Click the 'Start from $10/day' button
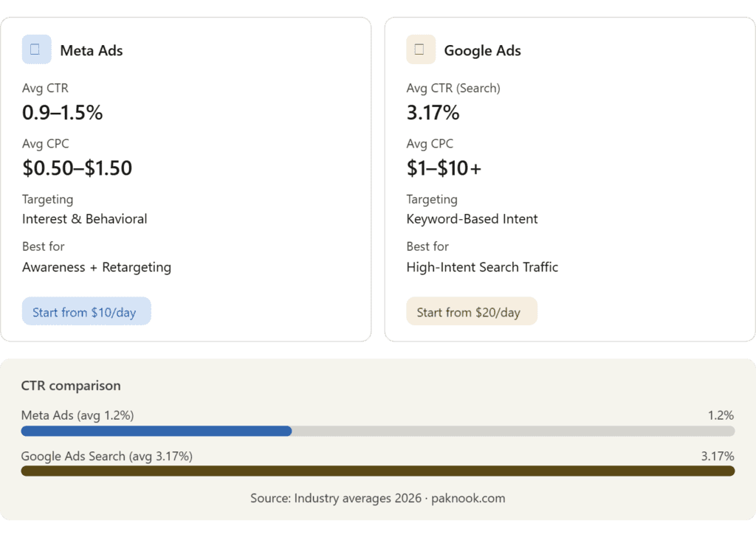 pyautogui.click(x=86, y=311)
